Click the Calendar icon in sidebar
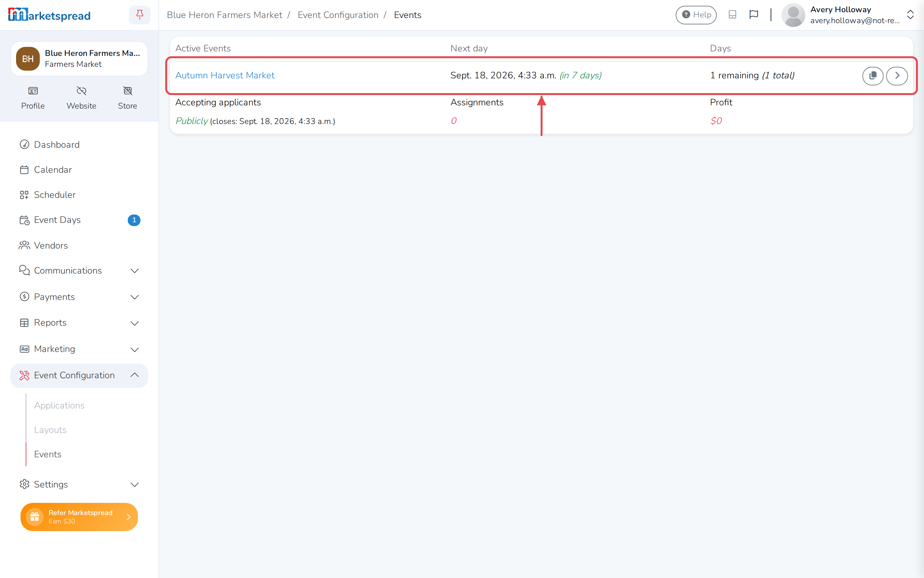Image resolution: width=924 pixels, height=578 pixels. [x=24, y=169]
